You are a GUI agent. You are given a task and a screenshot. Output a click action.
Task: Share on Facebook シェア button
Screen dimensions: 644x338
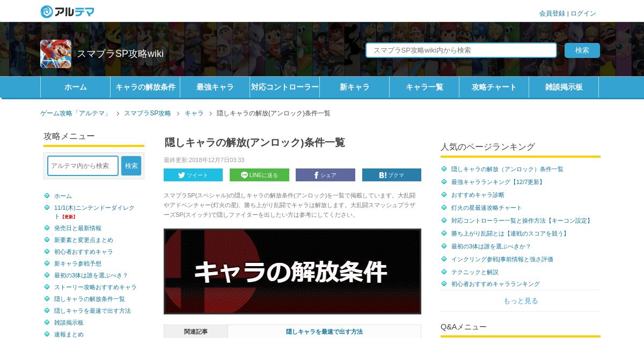325,175
